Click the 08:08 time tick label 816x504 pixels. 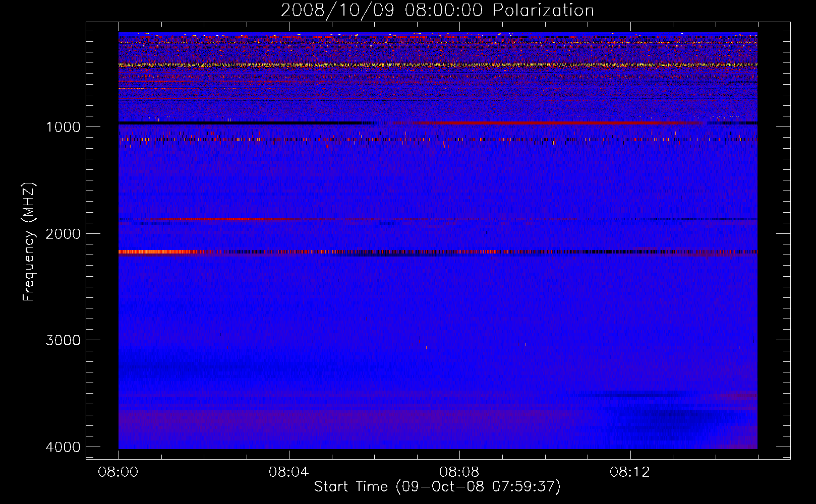coord(459,472)
